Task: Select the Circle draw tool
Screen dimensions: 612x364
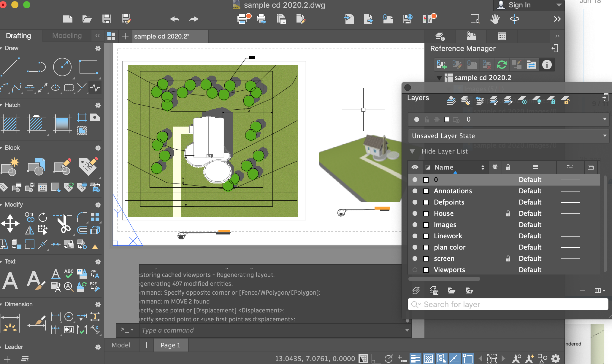Action: 62,67
